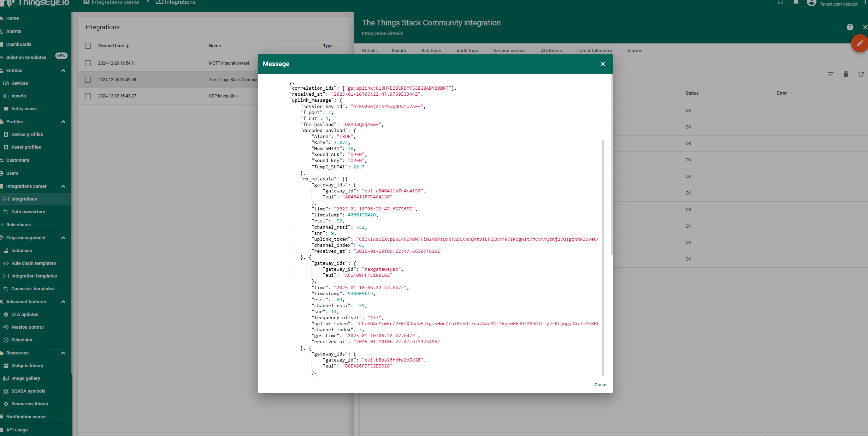The height and width of the screenshot is (436, 868).
Task: Go to Devices in sidebar
Action: click(19, 83)
